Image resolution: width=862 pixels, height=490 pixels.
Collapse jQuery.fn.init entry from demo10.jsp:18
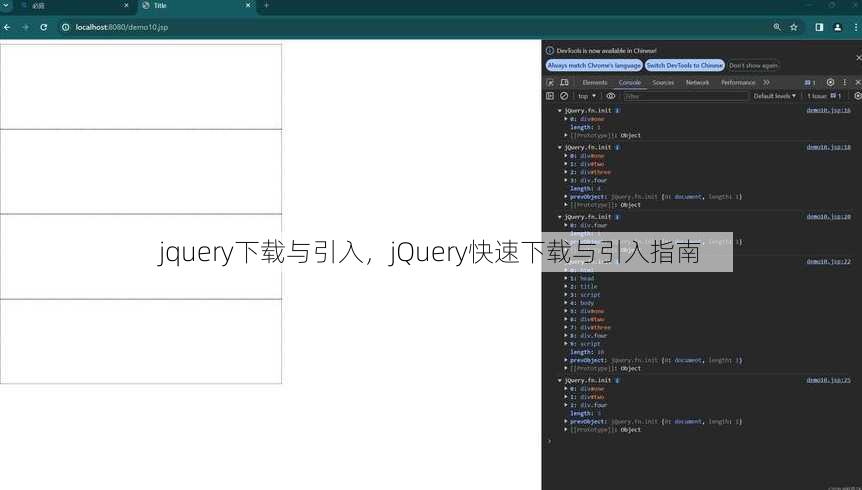[x=560, y=147]
